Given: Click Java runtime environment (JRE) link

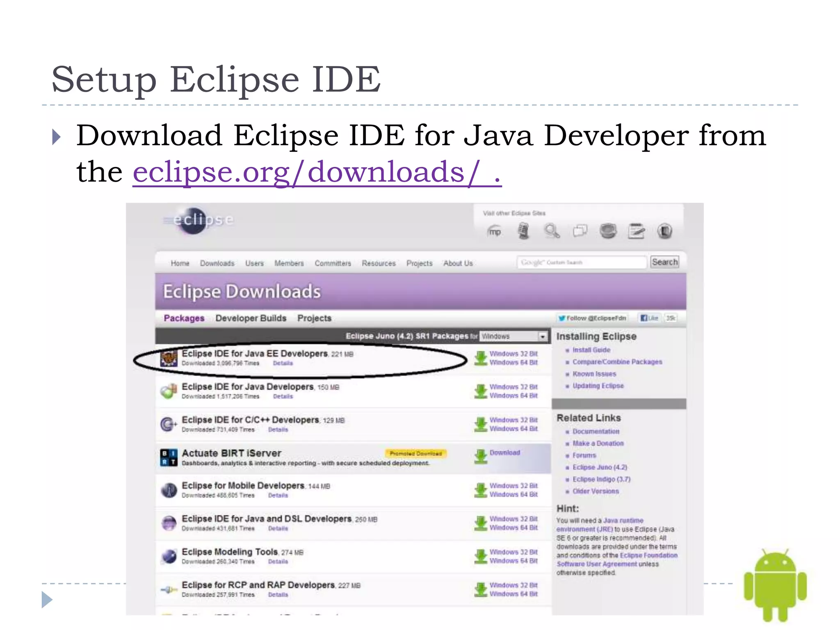Looking at the screenshot, I should point(600,525).
